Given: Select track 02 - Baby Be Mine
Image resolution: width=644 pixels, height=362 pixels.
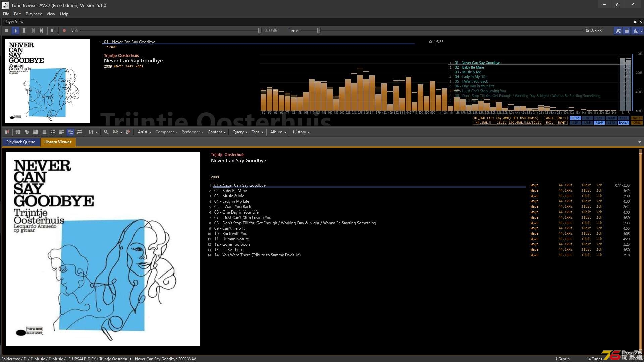Looking at the screenshot, I should [x=419, y=191].
